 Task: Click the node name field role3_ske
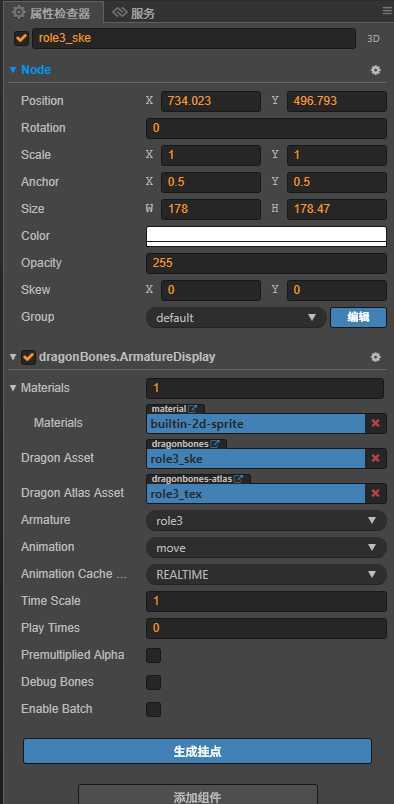coord(194,38)
